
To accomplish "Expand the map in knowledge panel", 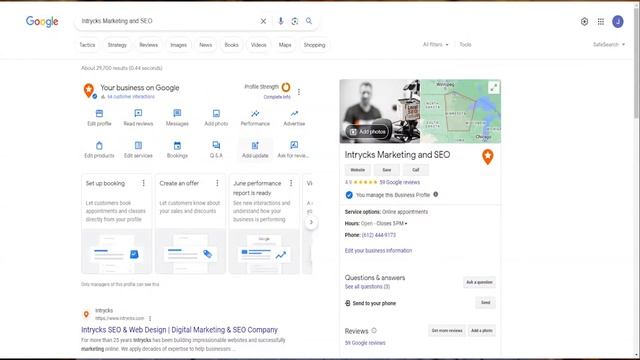I will [x=493, y=87].
